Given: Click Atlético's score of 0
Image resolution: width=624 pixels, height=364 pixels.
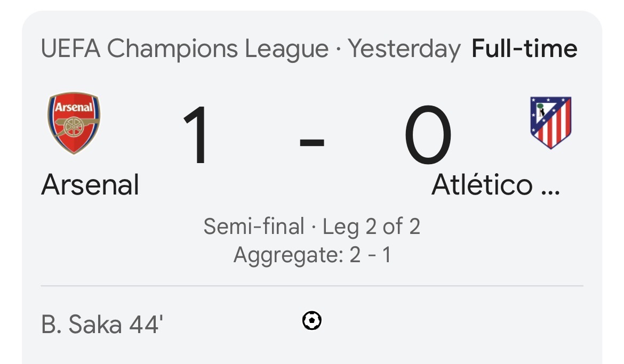Looking at the screenshot, I should (x=428, y=134).
